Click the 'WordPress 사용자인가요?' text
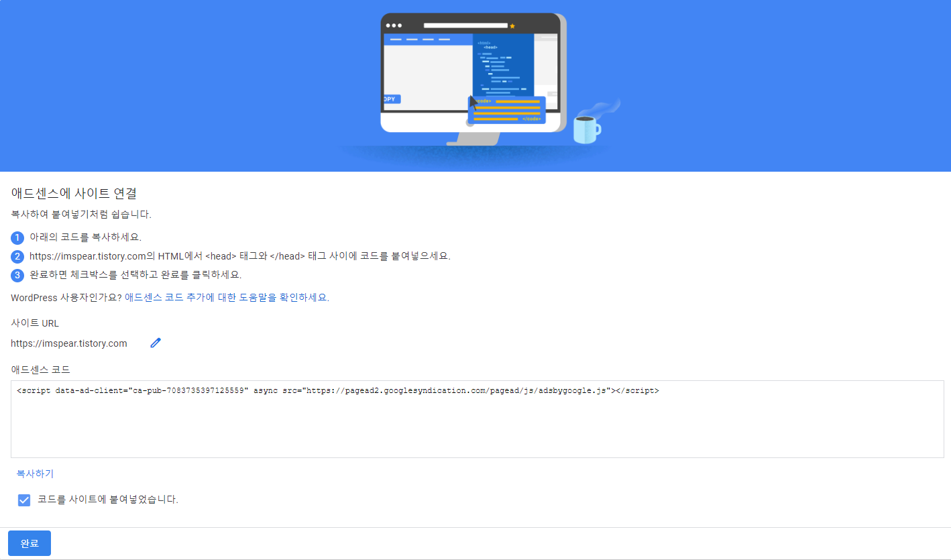This screenshot has height=560, width=951. tap(66, 297)
